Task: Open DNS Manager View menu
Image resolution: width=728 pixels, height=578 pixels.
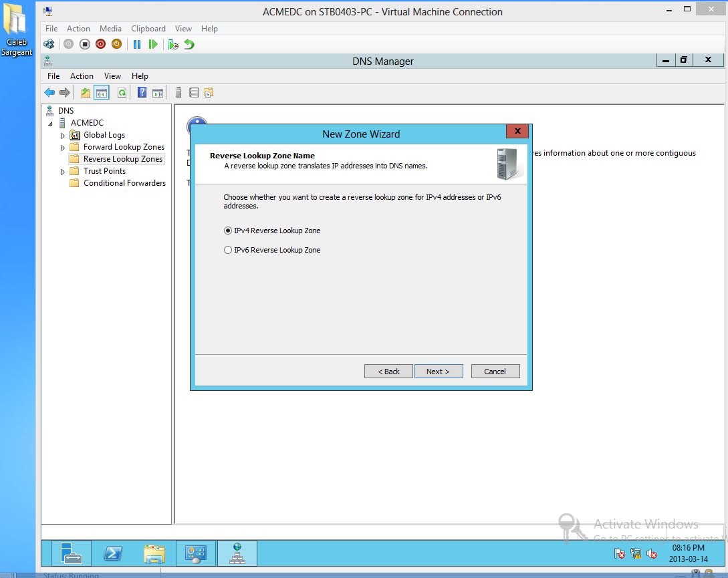Action: 112,76
